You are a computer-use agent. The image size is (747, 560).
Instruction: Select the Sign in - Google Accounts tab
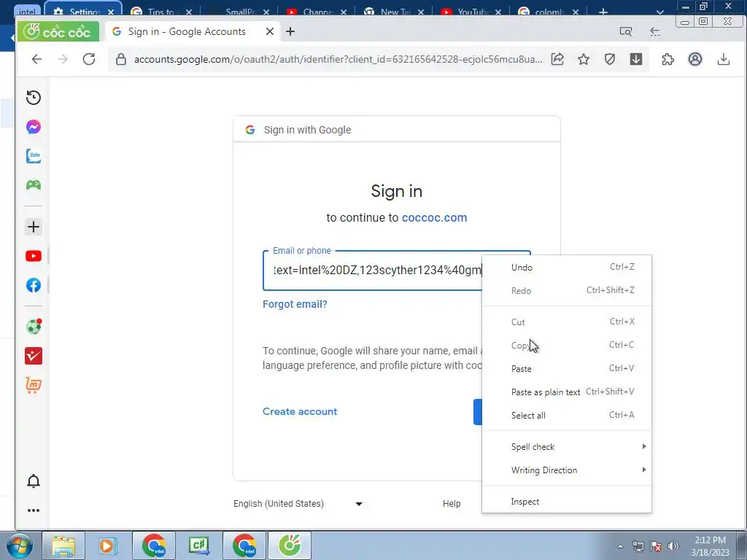tap(192, 31)
